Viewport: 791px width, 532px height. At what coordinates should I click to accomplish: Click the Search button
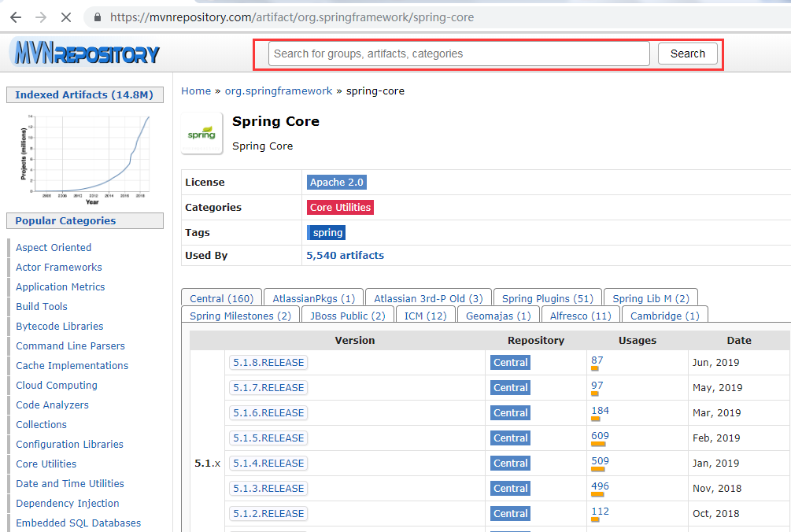pyautogui.click(x=688, y=54)
